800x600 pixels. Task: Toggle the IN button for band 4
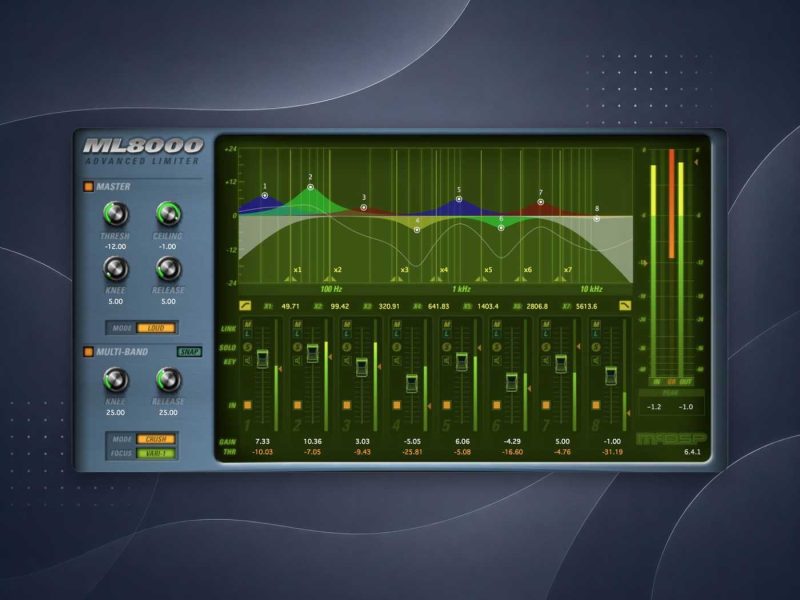click(397, 405)
